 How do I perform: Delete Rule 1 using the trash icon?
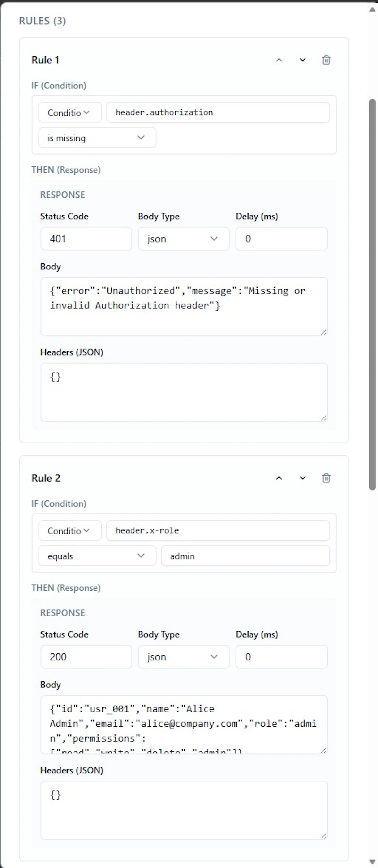(326, 60)
